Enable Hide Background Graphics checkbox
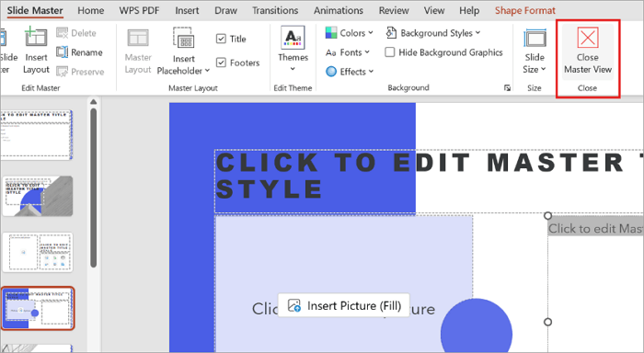The image size is (644, 353). (390, 52)
